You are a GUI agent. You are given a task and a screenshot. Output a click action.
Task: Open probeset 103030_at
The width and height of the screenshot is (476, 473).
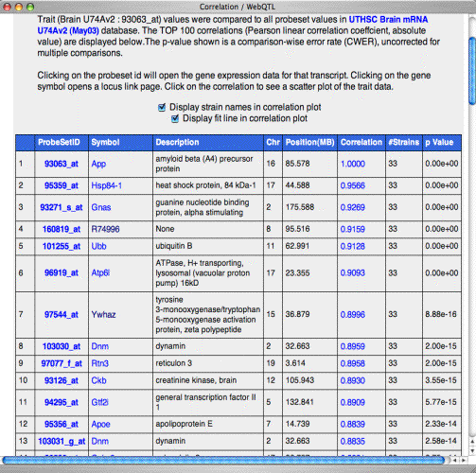coord(62,346)
